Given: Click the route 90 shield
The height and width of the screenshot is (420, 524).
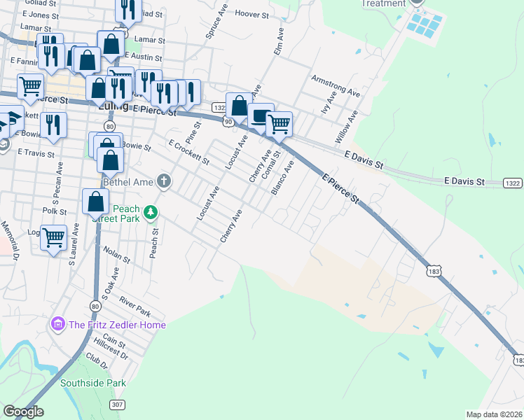Looking at the screenshot, I should [228, 122].
